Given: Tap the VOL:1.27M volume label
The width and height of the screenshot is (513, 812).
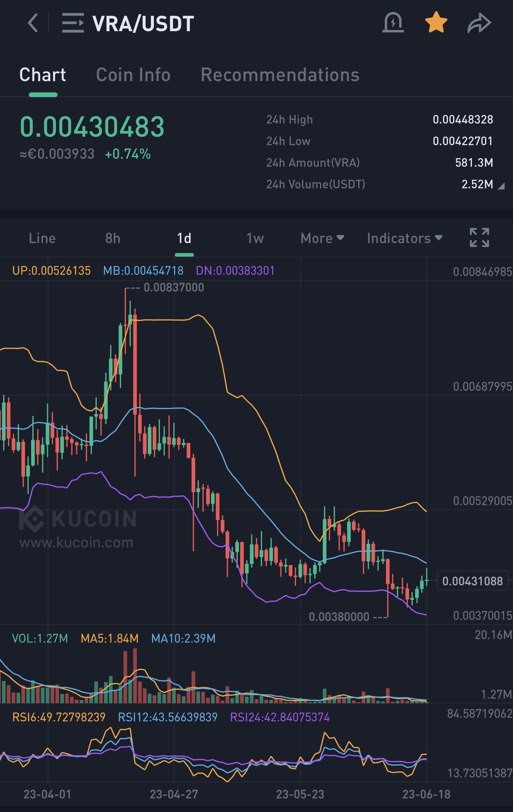Looking at the screenshot, I should coord(40,638).
